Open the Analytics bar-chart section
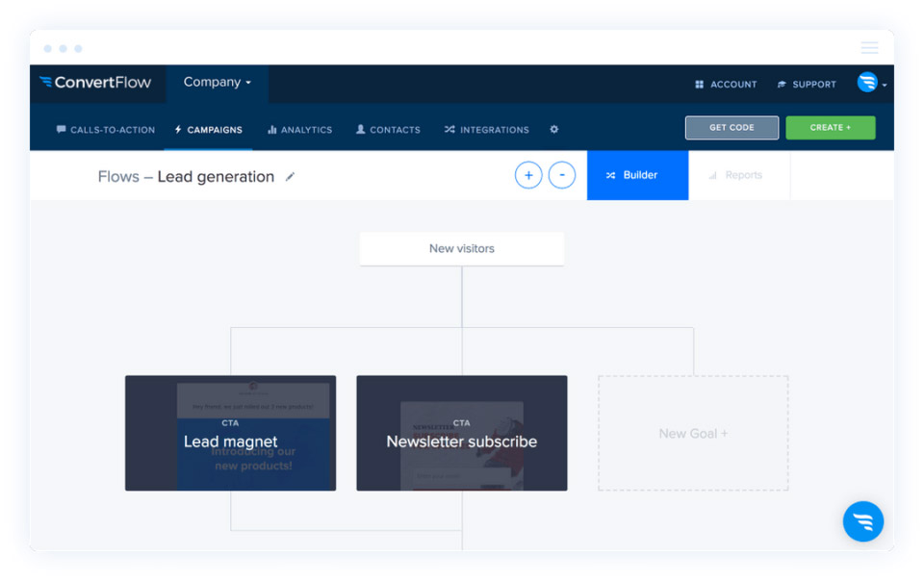 tap(299, 129)
